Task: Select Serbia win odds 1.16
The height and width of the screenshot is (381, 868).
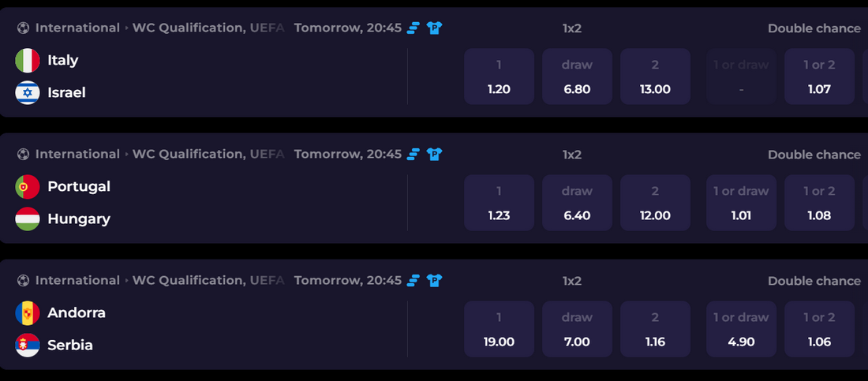Action: tap(655, 329)
